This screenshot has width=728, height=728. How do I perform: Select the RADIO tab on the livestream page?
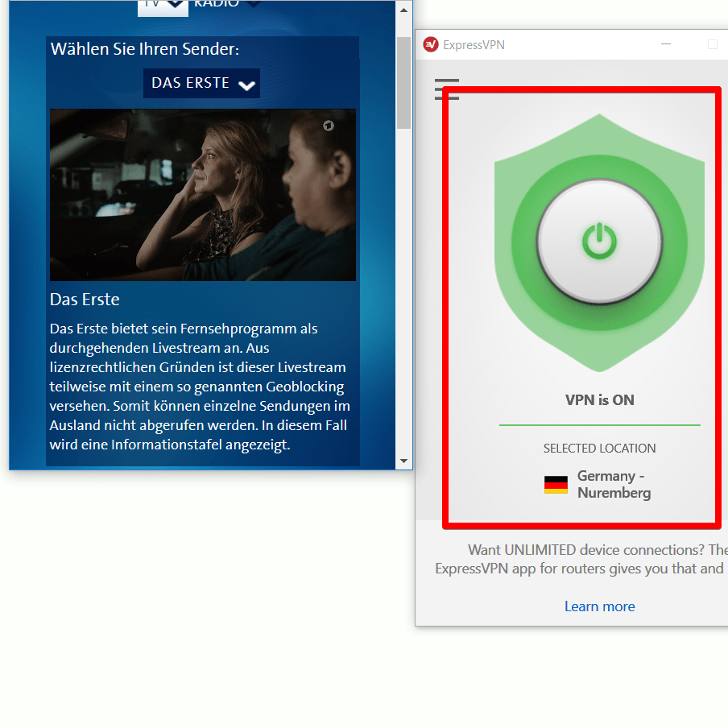[x=227, y=4]
